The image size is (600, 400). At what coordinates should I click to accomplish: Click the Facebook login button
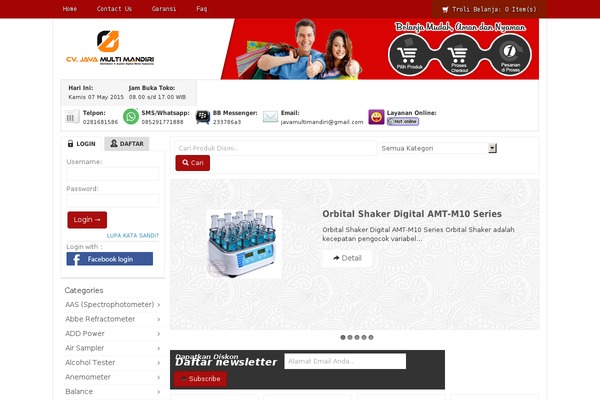(109, 259)
